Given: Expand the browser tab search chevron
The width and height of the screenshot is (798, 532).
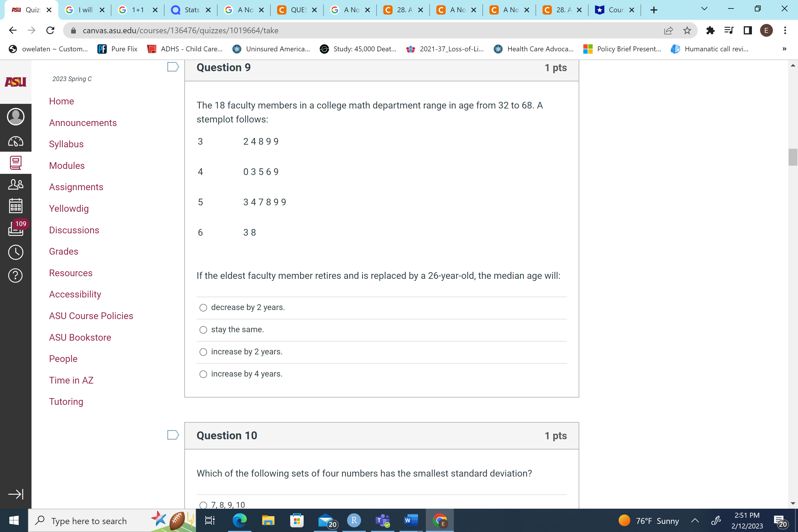Looking at the screenshot, I should click(704, 9).
